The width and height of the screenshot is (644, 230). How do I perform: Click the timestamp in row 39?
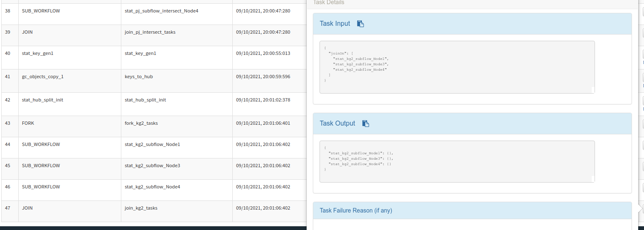click(x=263, y=32)
